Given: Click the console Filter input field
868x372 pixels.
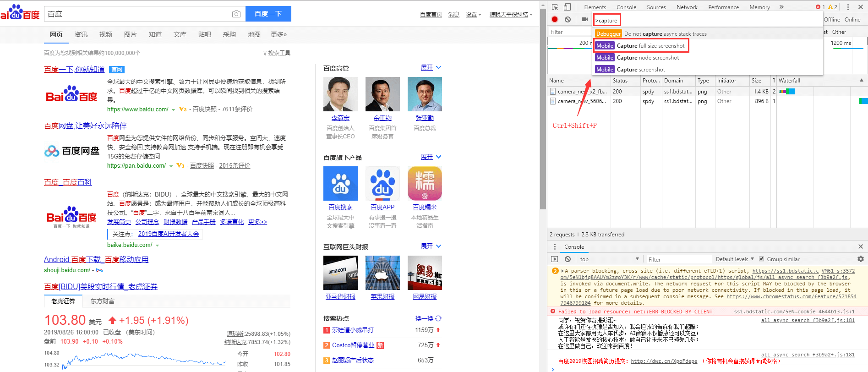Looking at the screenshot, I should pos(679,259).
